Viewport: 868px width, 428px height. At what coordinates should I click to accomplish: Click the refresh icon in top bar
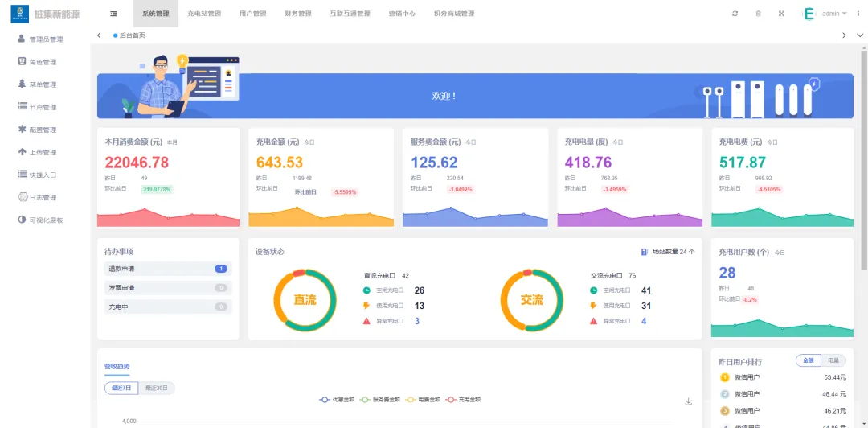point(735,14)
